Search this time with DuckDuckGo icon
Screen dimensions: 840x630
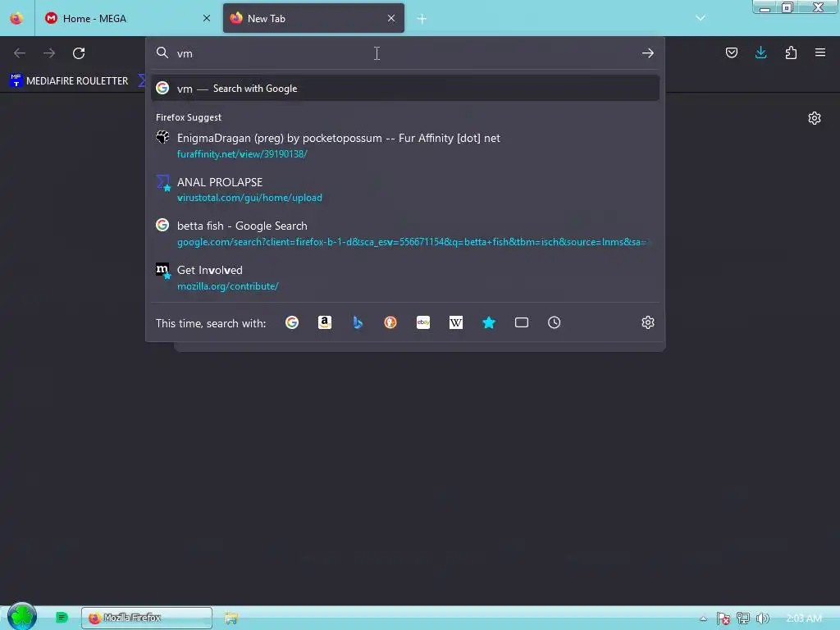[x=390, y=322]
